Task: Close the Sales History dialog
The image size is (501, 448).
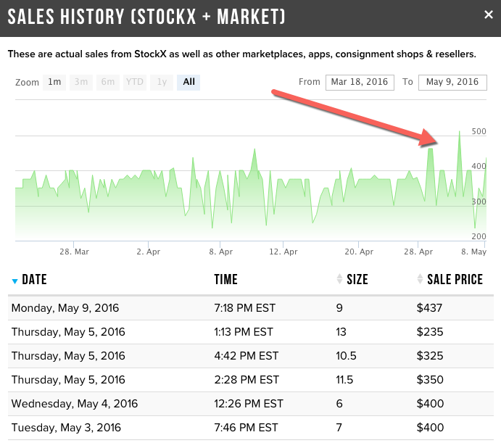Action: [x=488, y=14]
